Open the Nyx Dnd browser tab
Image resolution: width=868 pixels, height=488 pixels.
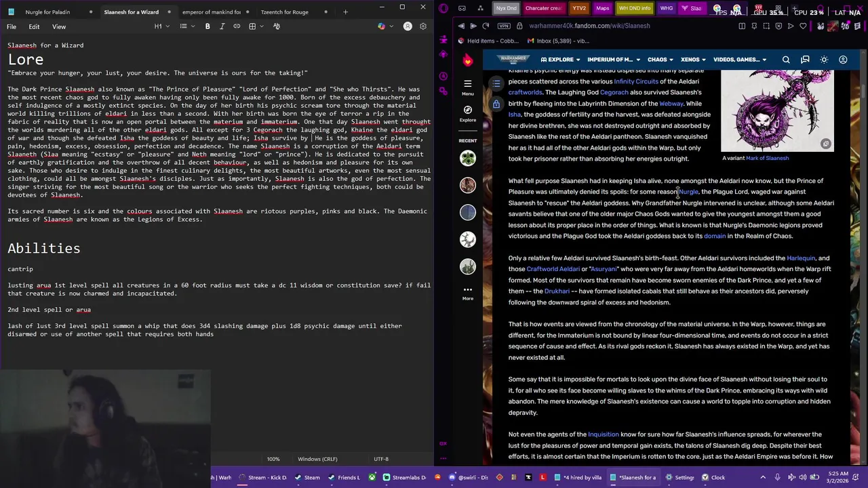click(x=506, y=8)
